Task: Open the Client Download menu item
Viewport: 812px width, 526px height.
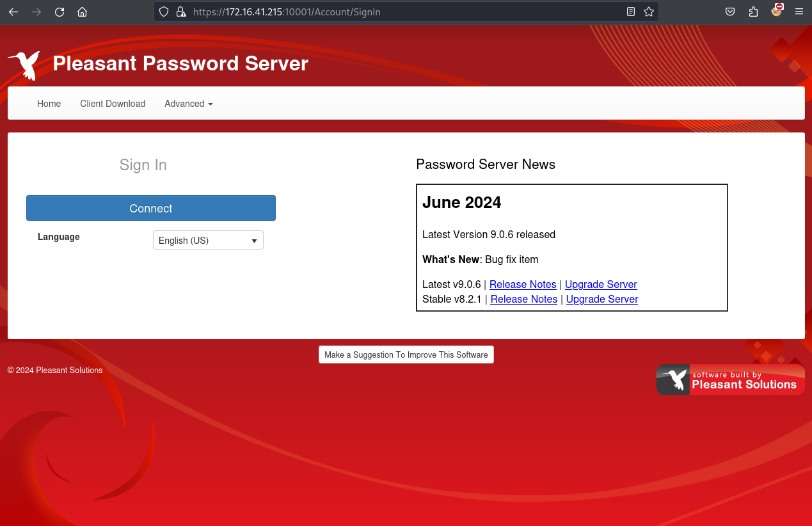Action: (113, 104)
